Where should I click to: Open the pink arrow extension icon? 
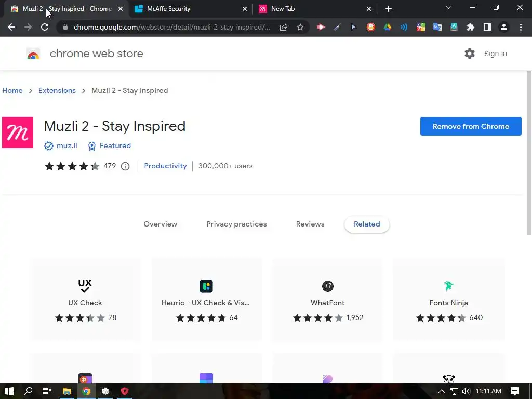[x=321, y=27]
